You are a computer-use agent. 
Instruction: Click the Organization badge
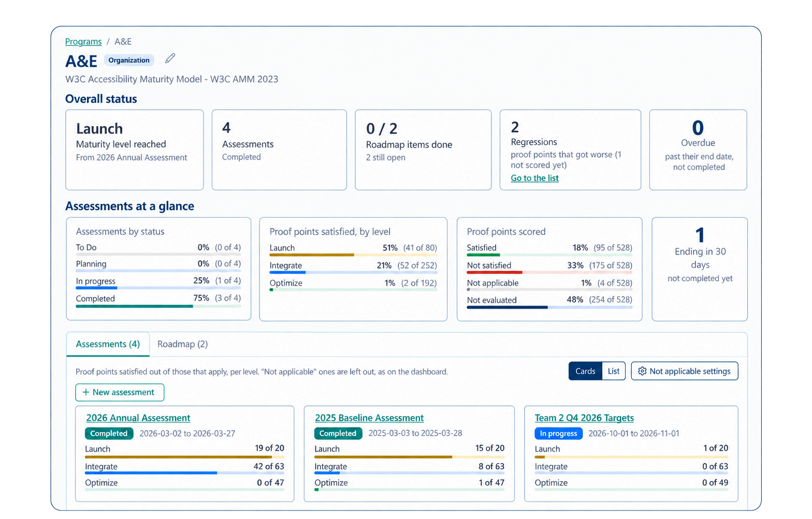tap(129, 61)
